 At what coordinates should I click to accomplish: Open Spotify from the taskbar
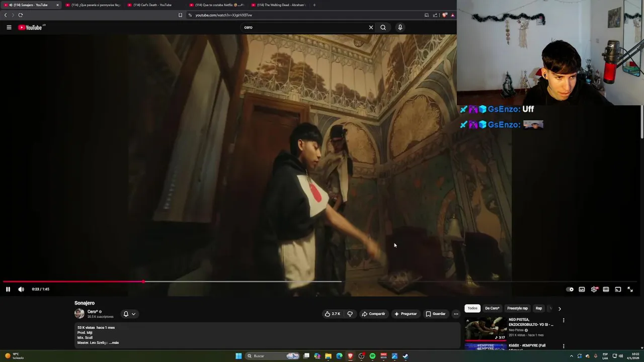click(x=372, y=356)
